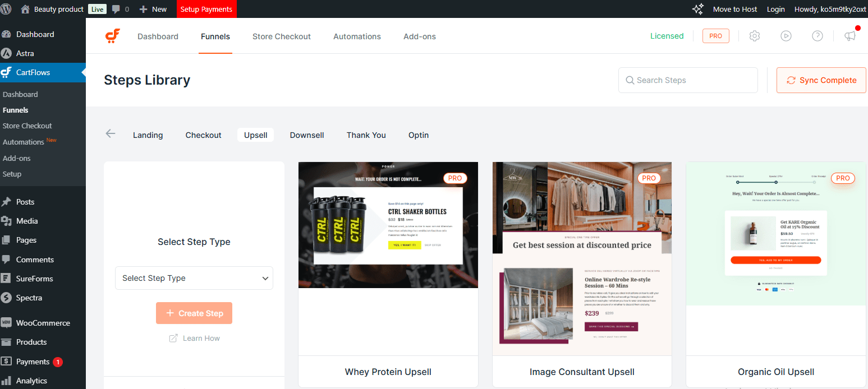Open the Store Checkout navigation tab
This screenshot has height=389, width=868.
point(281,36)
